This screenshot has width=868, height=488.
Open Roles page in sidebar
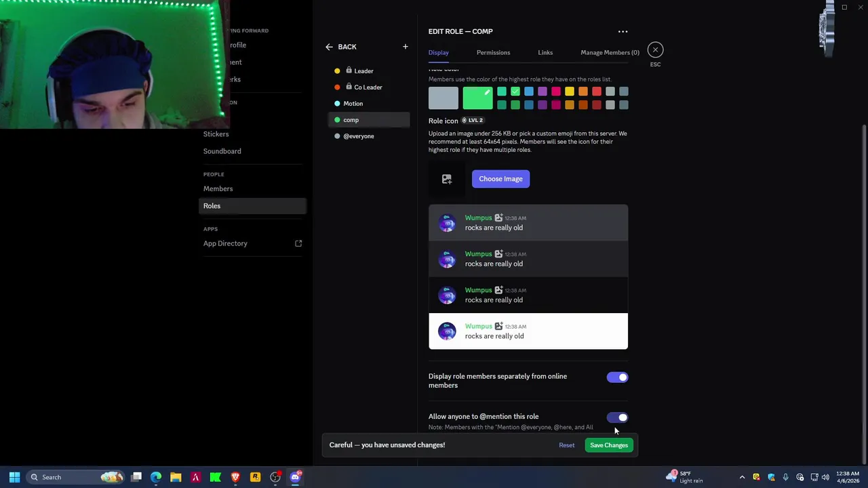252,206
